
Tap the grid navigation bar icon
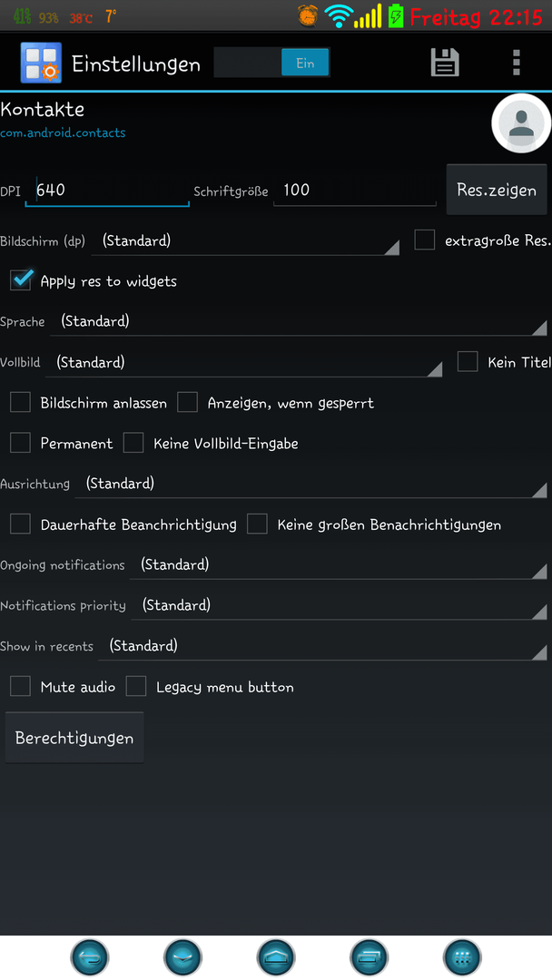pyautogui.click(x=461, y=957)
